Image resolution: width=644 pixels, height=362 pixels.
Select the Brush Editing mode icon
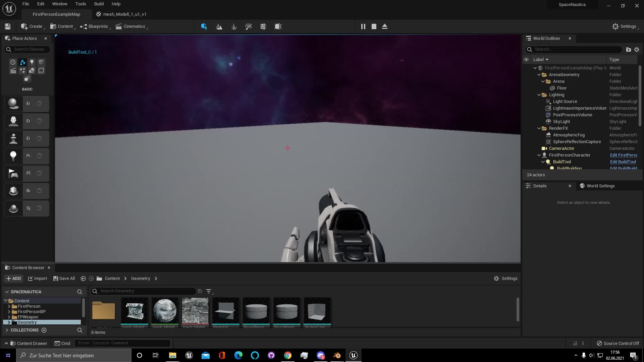click(x=278, y=26)
